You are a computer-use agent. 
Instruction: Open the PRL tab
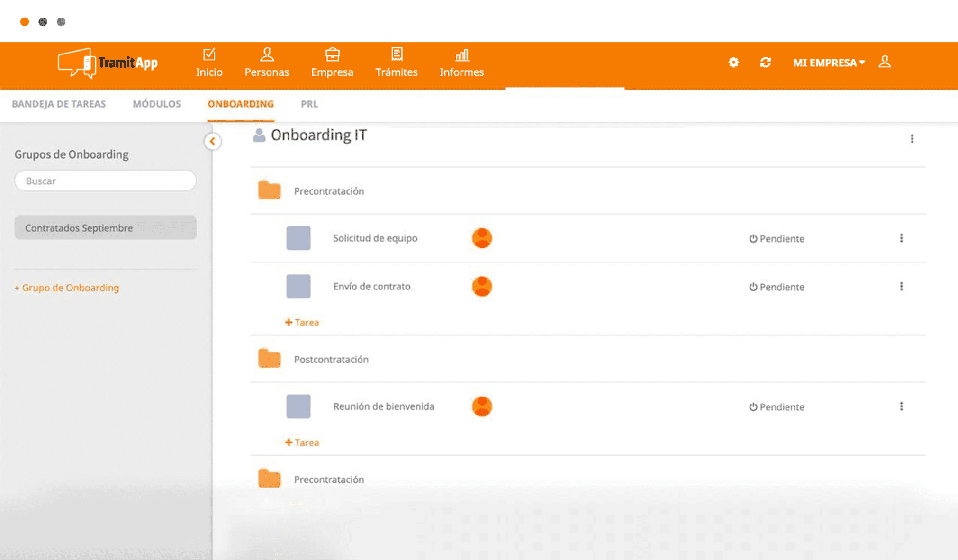pos(309,104)
